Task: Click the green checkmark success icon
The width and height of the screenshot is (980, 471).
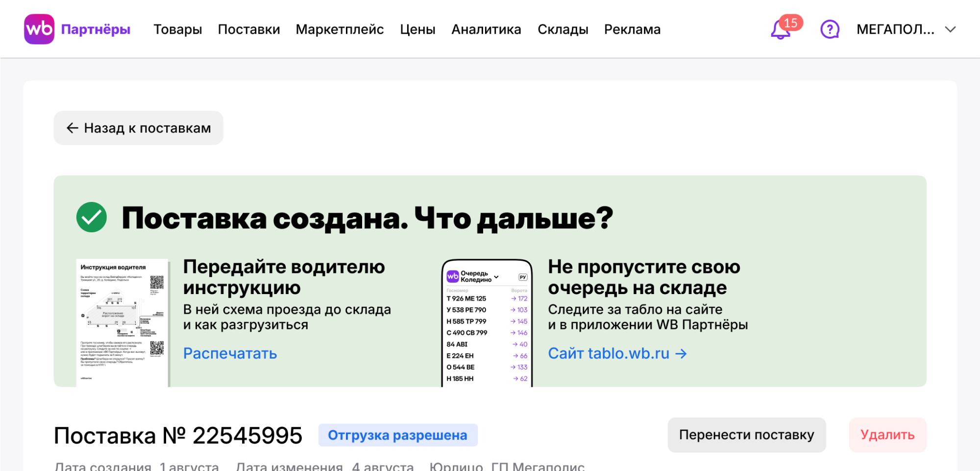Action: click(x=92, y=217)
